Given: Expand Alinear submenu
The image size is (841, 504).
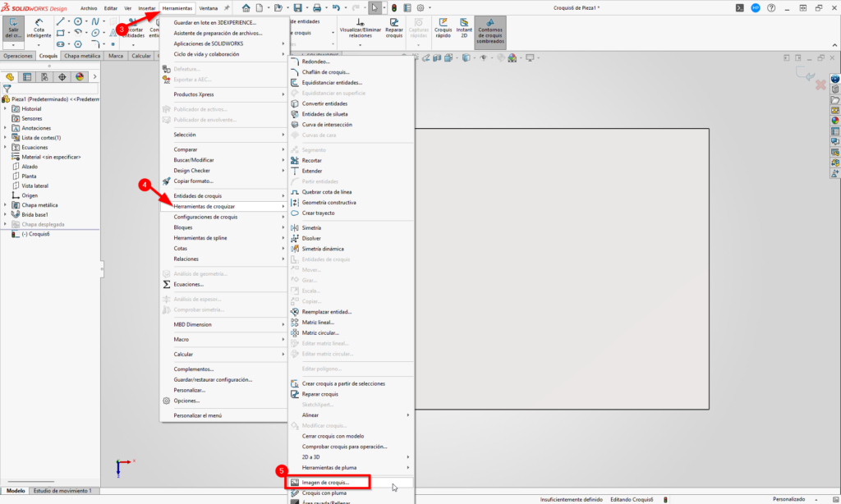Looking at the screenshot, I should pyautogui.click(x=352, y=415).
